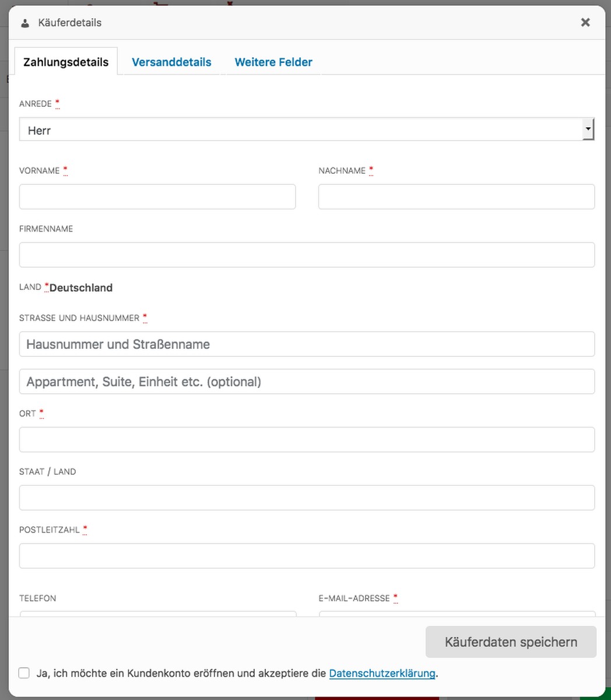Focus the Ort input field
The image size is (611, 700).
307,439
